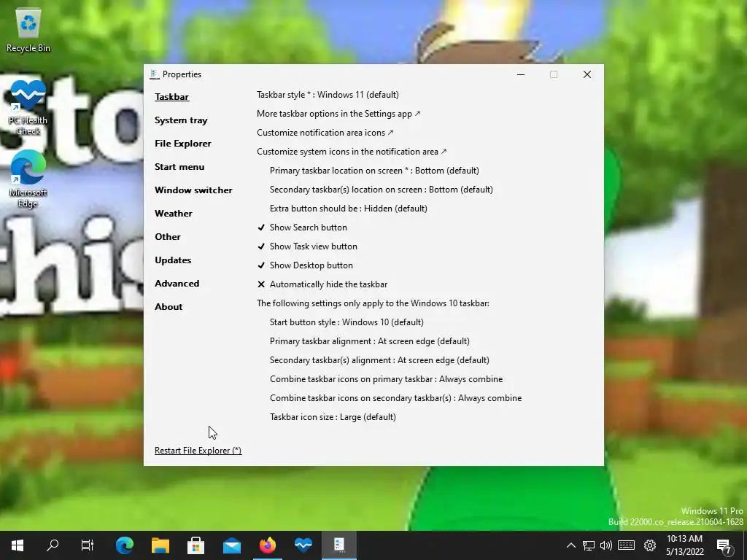Select the Taskbar section

click(x=172, y=97)
